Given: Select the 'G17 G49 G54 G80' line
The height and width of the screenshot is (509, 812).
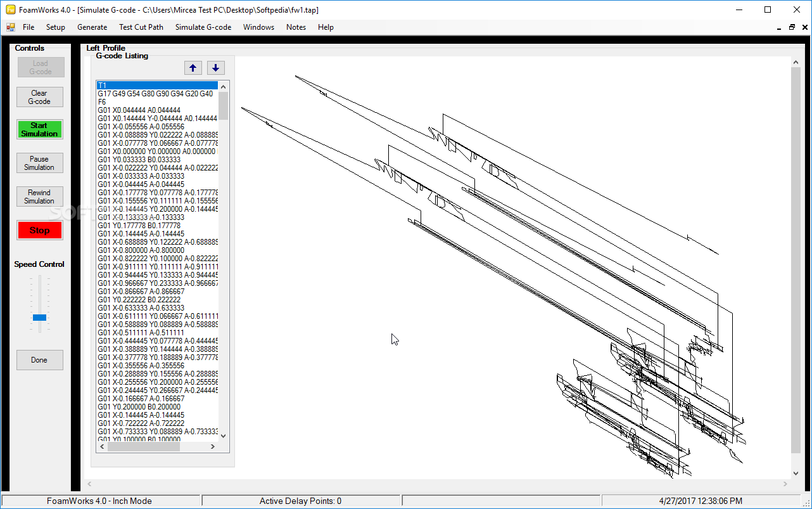Looking at the screenshot, I should (x=157, y=93).
